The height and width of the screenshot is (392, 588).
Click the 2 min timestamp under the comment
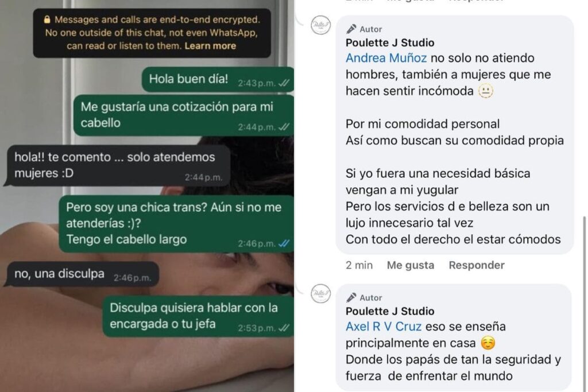point(359,265)
